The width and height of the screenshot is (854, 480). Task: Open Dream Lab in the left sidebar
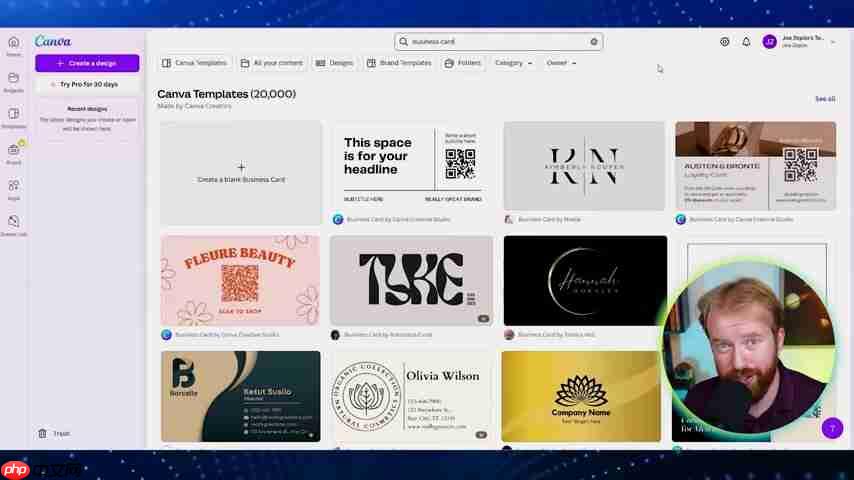point(14,226)
